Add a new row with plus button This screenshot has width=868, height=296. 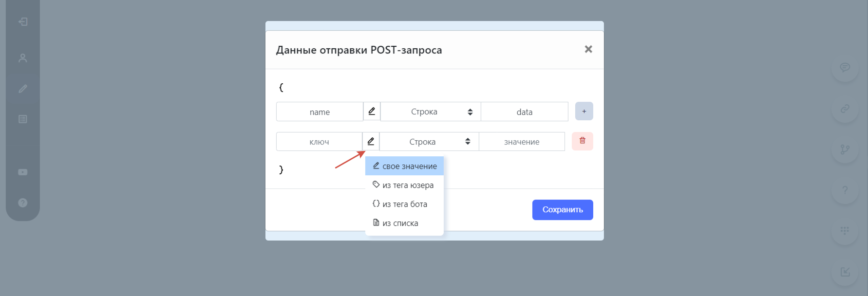point(584,111)
